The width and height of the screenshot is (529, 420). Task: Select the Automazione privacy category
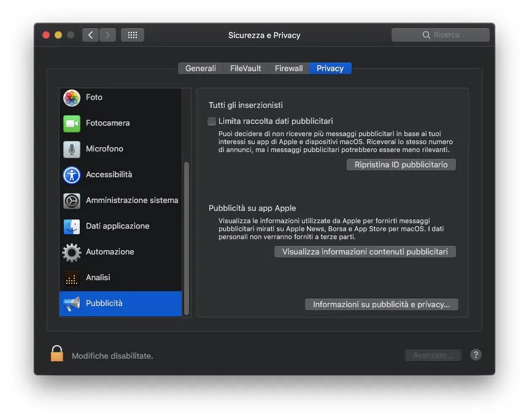(x=110, y=251)
